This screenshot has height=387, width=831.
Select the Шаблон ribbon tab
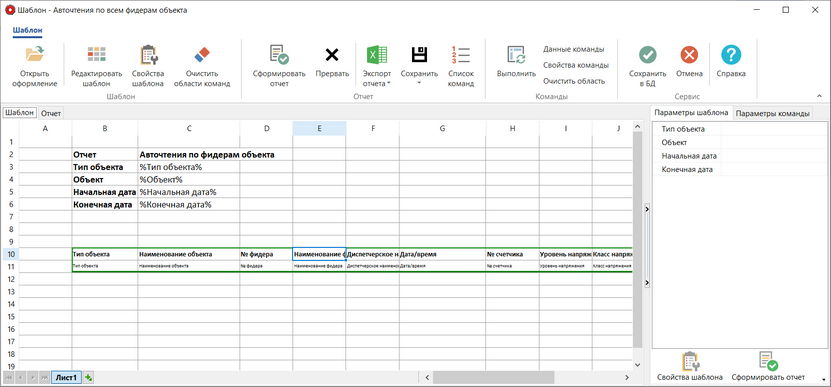[28, 31]
